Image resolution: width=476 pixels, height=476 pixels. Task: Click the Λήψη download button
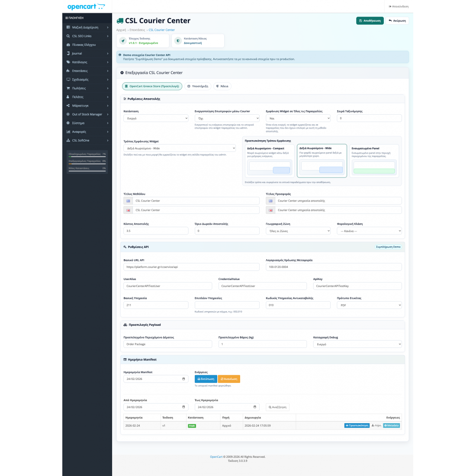pos(376,426)
